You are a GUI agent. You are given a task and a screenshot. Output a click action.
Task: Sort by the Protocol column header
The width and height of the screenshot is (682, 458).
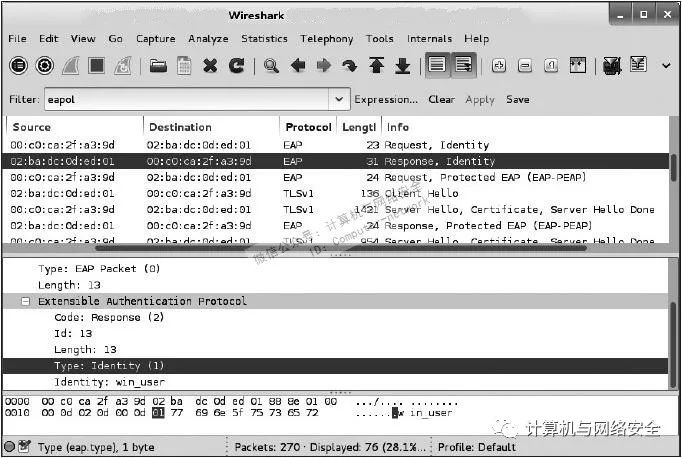click(308, 127)
